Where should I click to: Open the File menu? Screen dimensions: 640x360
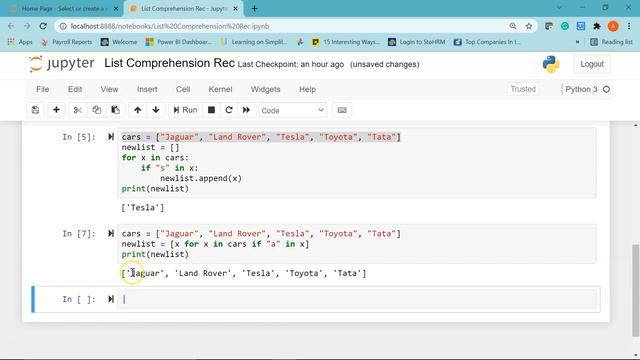tap(42, 89)
